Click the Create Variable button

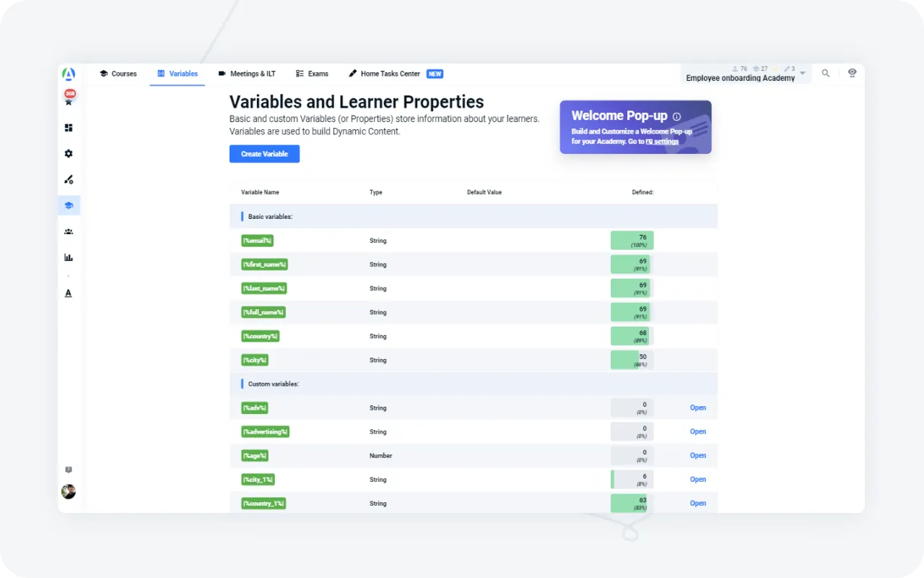pyautogui.click(x=264, y=154)
